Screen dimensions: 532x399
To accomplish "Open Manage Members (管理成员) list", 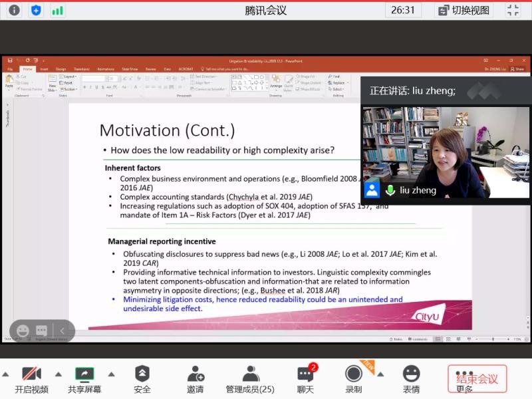I will coord(250,378).
